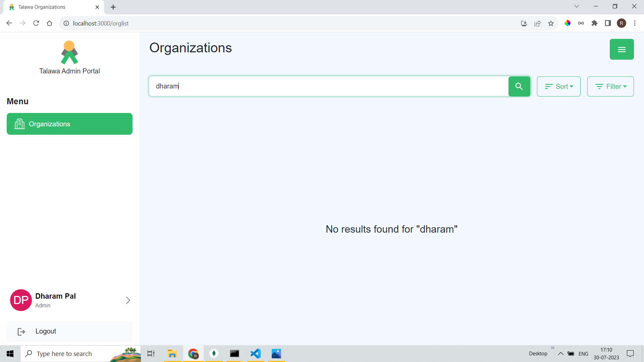
Task: Open the Extensions puzzle icon
Action: click(x=594, y=23)
